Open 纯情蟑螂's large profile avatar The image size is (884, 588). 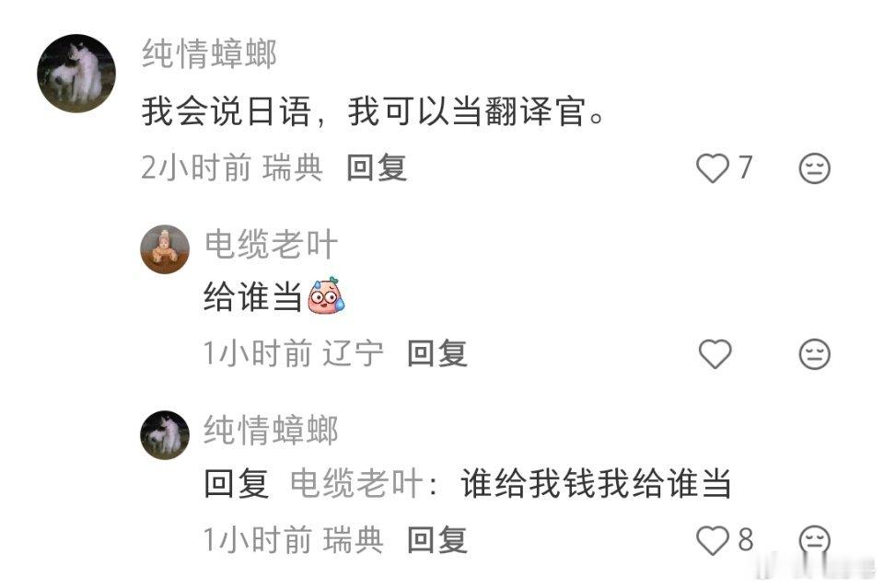(76, 74)
